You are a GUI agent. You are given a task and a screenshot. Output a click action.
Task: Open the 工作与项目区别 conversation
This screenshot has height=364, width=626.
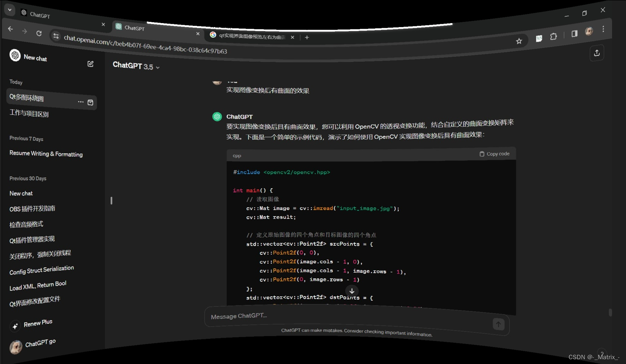click(x=29, y=114)
